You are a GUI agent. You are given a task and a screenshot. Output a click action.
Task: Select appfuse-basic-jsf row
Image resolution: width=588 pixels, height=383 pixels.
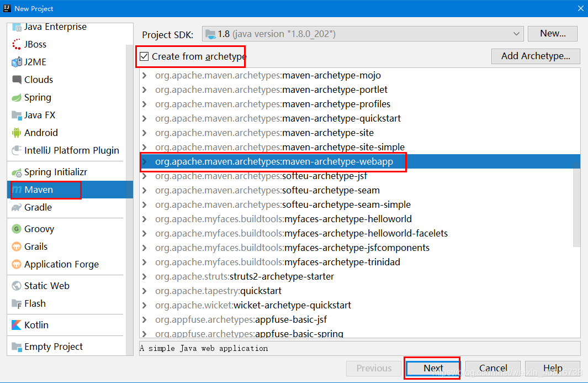point(360,319)
